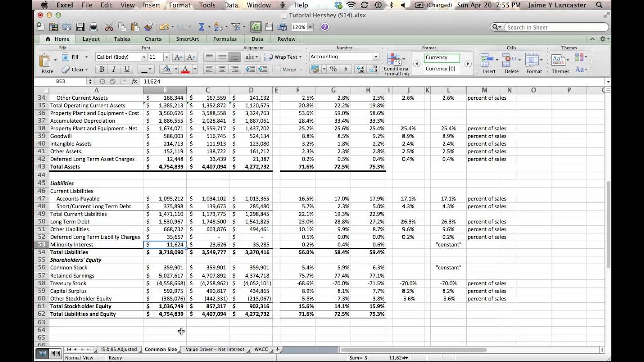The image size is (644, 362).
Task: Click the Sort A-Z icon
Action: click(x=218, y=27)
